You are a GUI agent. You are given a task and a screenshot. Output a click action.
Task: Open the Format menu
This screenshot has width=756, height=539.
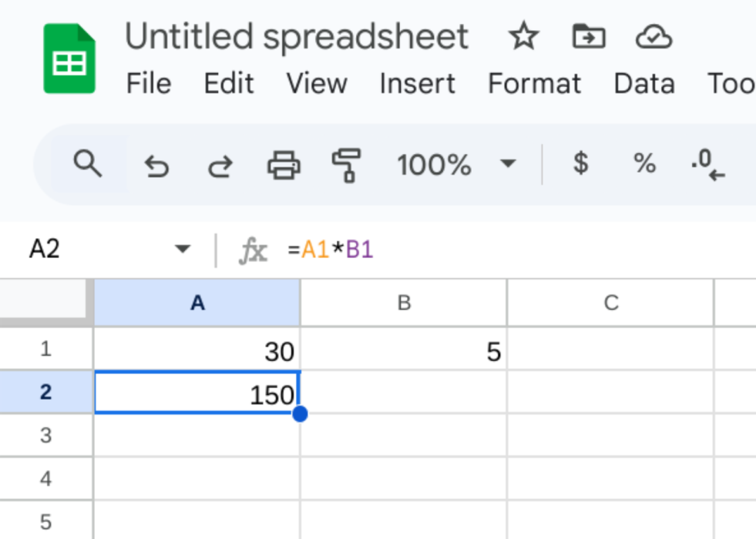(535, 83)
